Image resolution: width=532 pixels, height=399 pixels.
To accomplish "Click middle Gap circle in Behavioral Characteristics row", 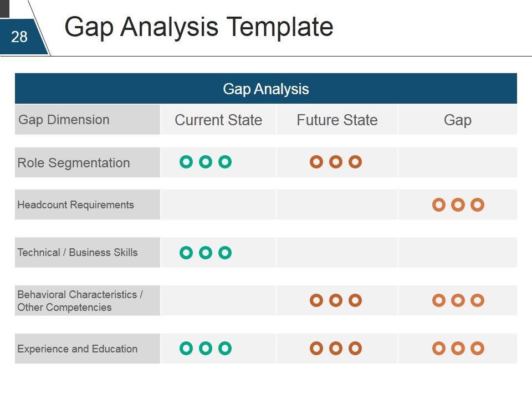I will coord(458,300).
